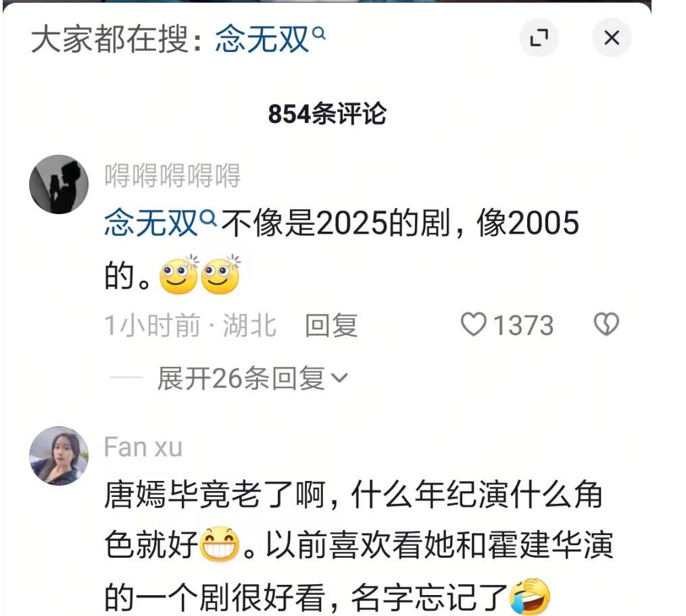The image size is (686, 616).
Task: Select the 854条评论 header
Action: [x=327, y=113]
